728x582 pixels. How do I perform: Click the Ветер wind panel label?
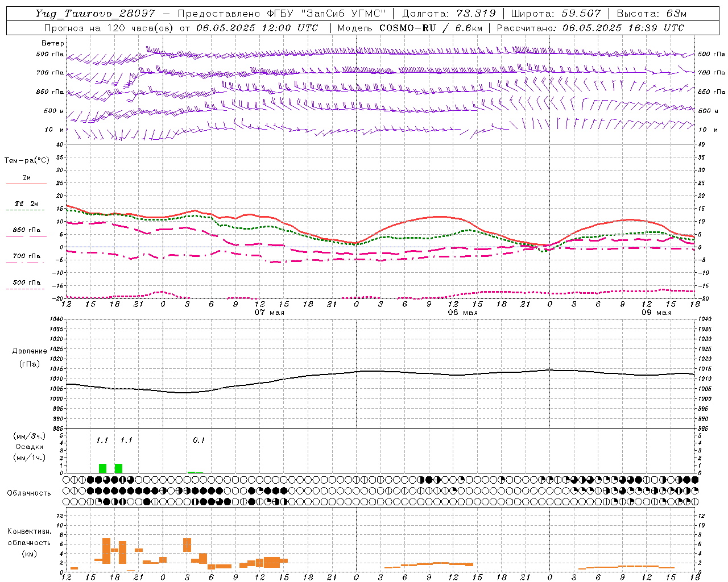point(53,43)
